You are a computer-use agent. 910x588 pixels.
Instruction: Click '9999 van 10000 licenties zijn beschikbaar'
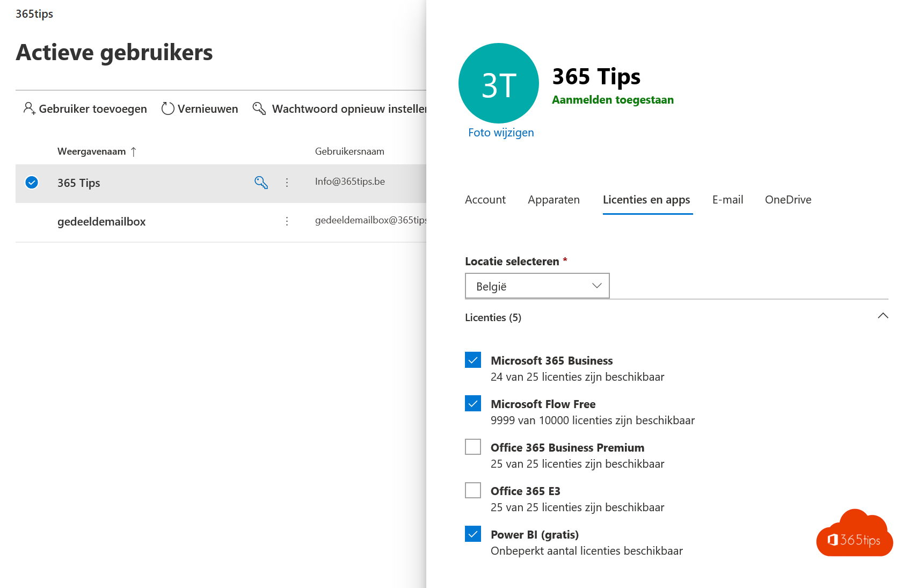click(593, 420)
